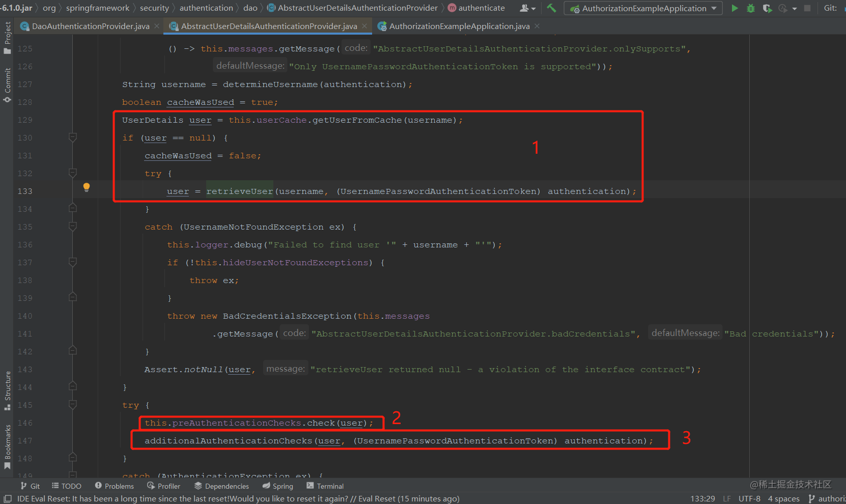
Task: Open the AuthorizationExampleApplication run configuration dropdown
Action: 643,8
